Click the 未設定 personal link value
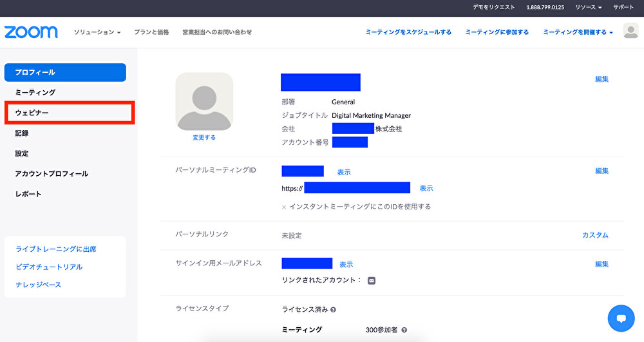The image size is (644, 342). [292, 236]
